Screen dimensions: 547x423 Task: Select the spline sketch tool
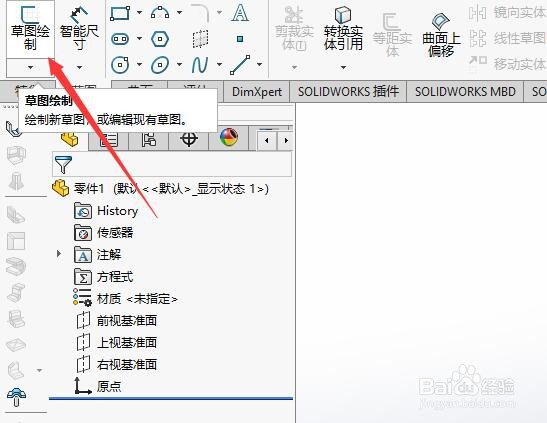coord(200,65)
